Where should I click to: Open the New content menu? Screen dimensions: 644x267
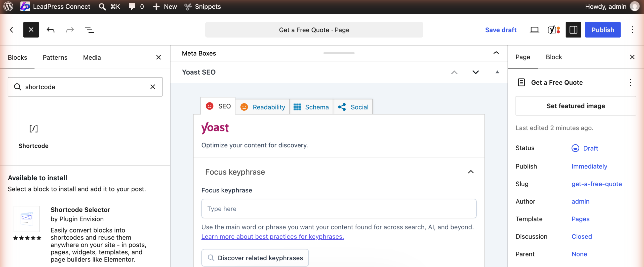click(165, 7)
